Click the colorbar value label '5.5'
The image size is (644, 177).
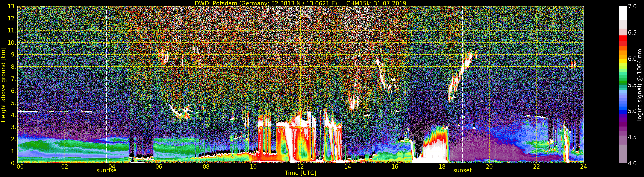coord(632,85)
